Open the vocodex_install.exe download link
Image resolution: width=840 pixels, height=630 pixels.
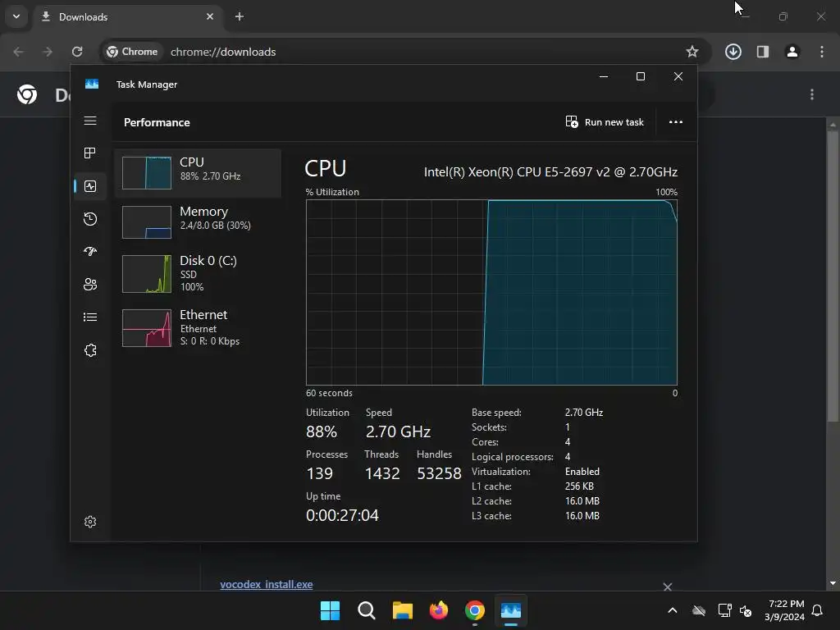pos(267,584)
